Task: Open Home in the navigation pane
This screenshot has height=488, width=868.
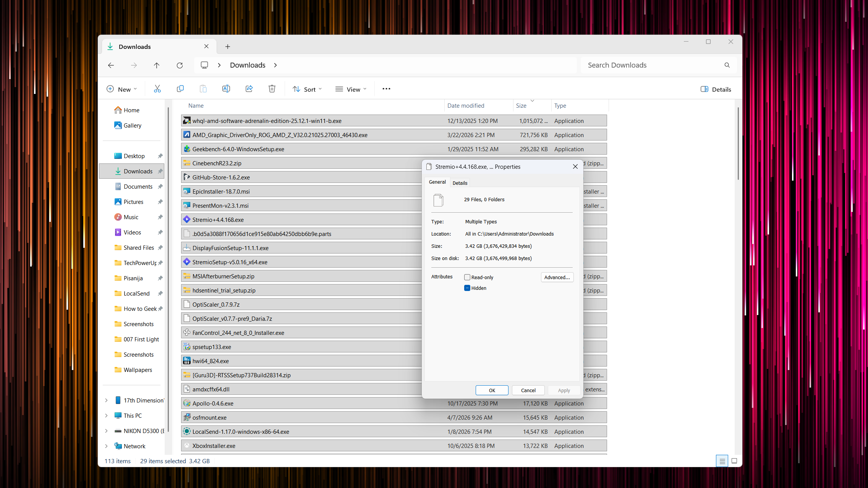Action: point(131,110)
